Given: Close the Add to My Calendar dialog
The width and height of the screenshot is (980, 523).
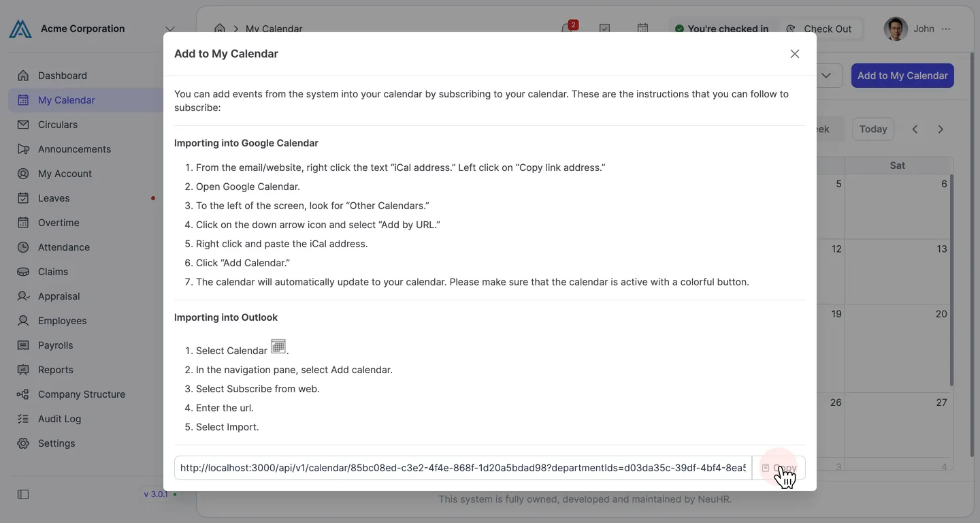Looking at the screenshot, I should (795, 54).
